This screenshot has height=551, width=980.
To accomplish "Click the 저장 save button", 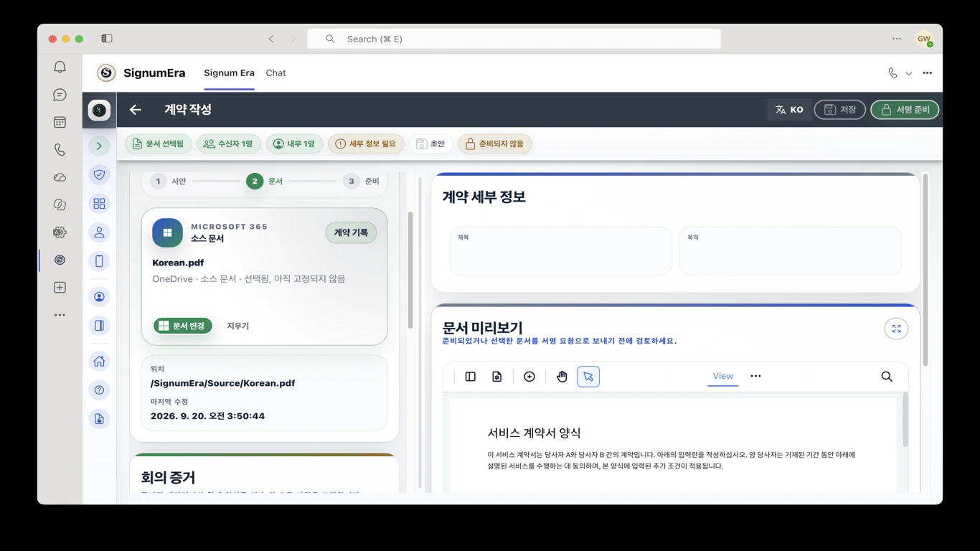I will [x=839, y=110].
